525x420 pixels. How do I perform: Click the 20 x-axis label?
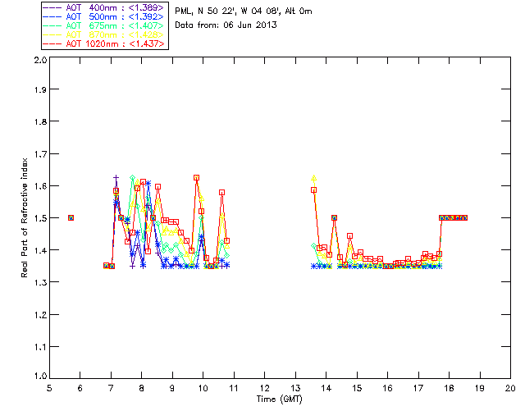[x=510, y=388]
